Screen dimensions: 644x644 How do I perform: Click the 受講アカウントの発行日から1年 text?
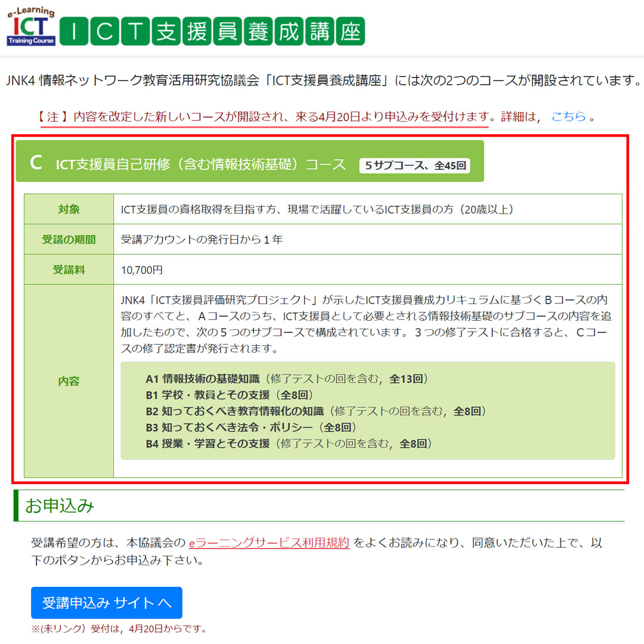pos(202,240)
